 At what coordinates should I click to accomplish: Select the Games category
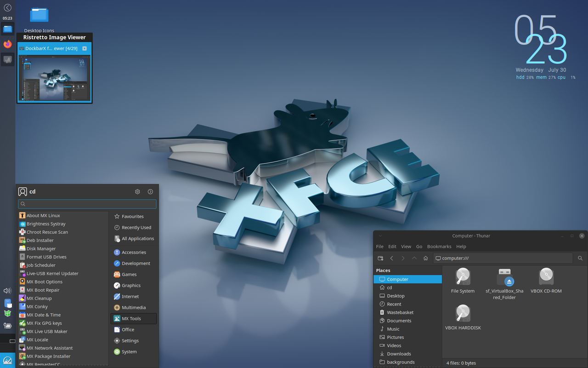click(134, 274)
